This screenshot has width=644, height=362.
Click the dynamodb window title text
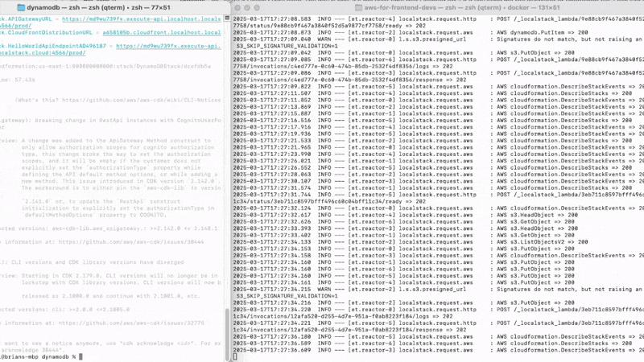(x=98, y=7)
